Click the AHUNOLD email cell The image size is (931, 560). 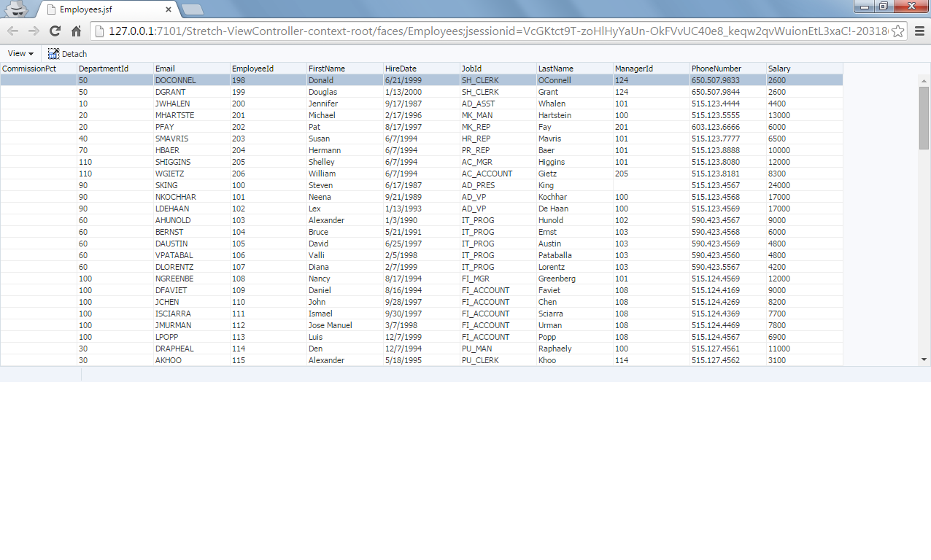192,220
